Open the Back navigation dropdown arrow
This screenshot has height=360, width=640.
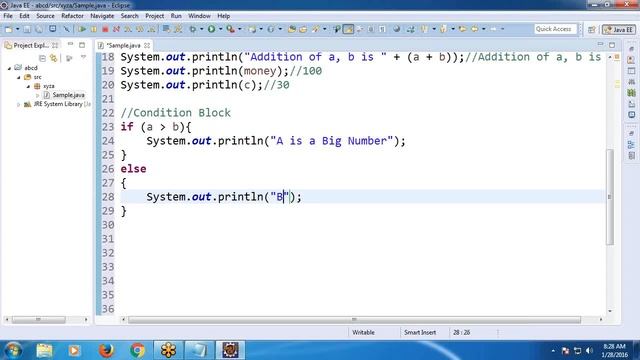(484, 29)
